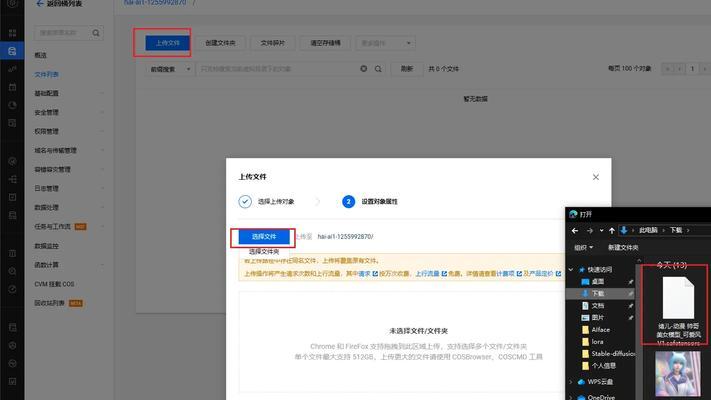Click the 创建文件夹 button
Viewport: 711px width, 400px height.
[220, 43]
